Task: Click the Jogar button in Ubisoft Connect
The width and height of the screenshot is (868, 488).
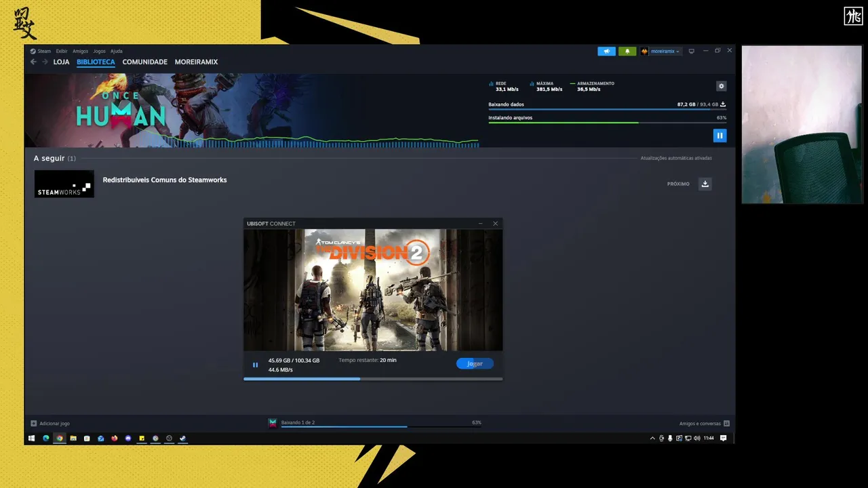Action: (x=475, y=364)
